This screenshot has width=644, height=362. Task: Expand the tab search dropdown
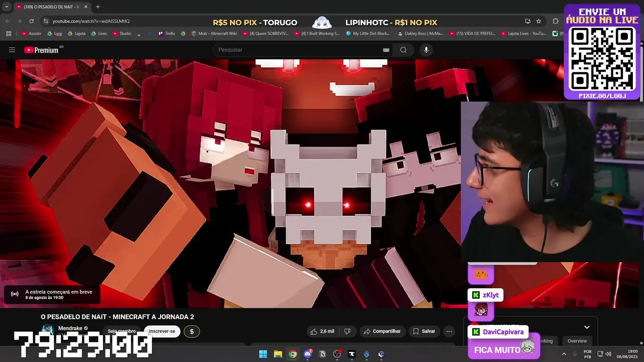pyautogui.click(x=7, y=7)
